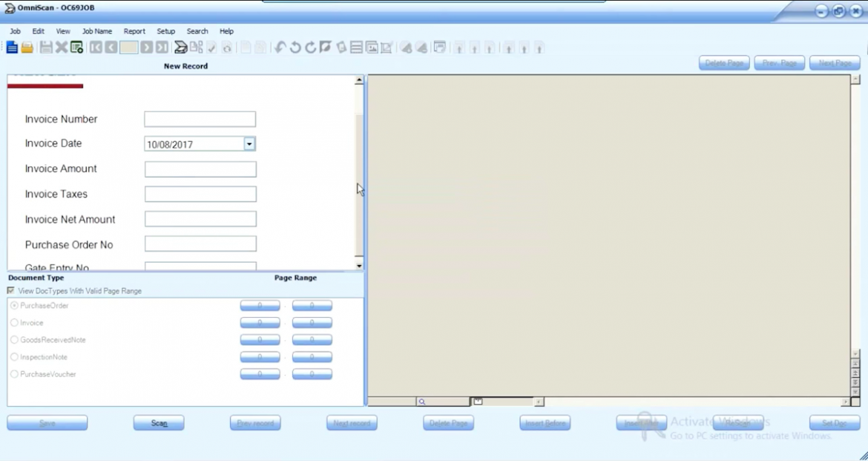Select the scanner icon on the toolbar
This screenshot has height=461, width=868.
click(x=180, y=47)
